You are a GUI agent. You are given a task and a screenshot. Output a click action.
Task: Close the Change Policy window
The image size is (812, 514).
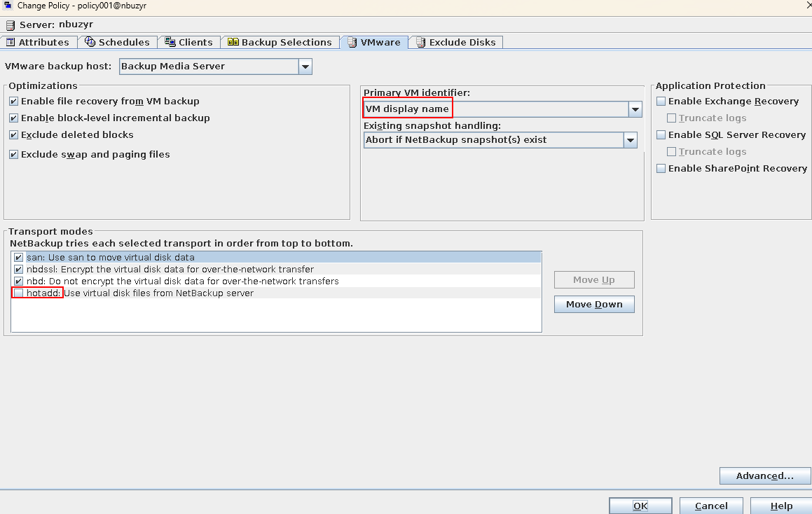tap(808, 5)
